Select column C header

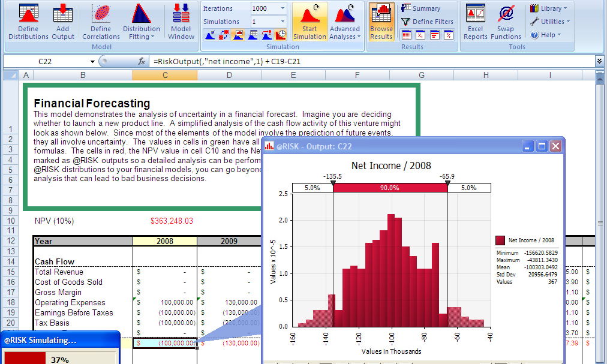coord(165,75)
